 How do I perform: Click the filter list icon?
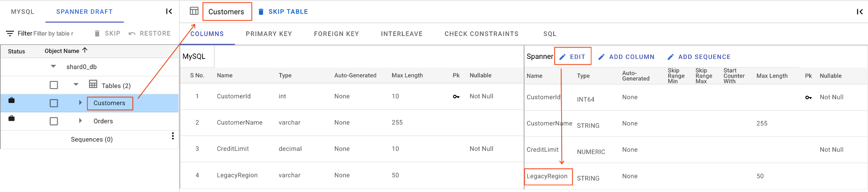10,33
